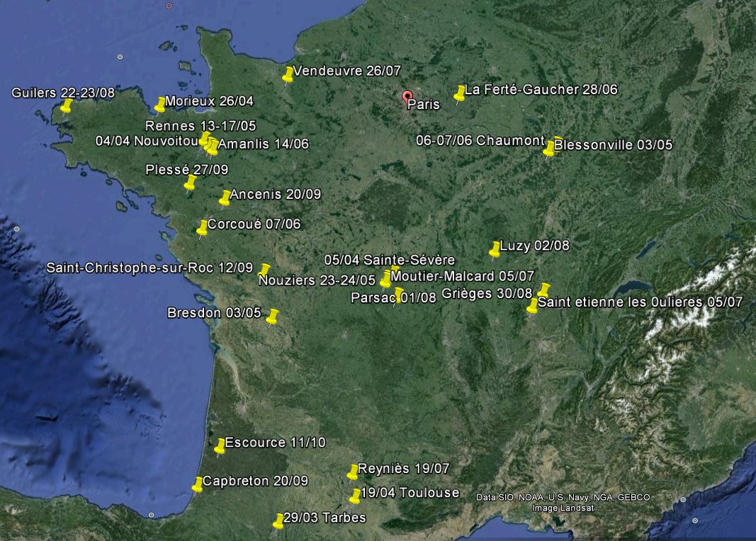The width and height of the screenshot is (756, 541).
Task: Open the La Ferté-Gaucher 28/06 pushpin
Action: (x=460, y=93)
